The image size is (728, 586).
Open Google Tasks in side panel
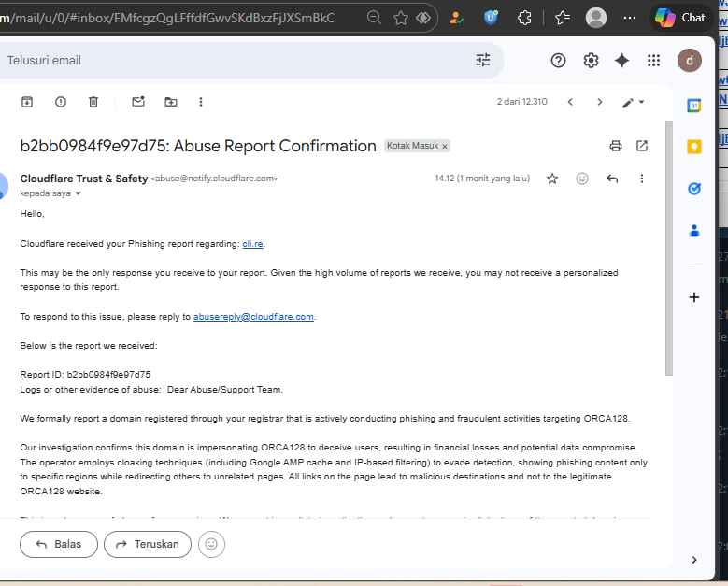click(x=693, y=189)
